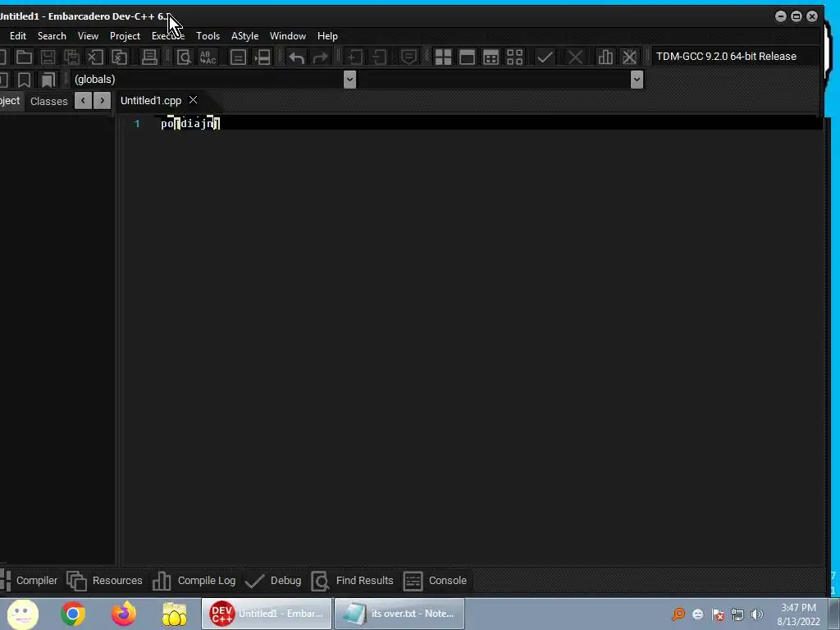Image resolution: width=840 pixels, height=630 pixels.
Task: Click the Run window icon
Action: 467,57
